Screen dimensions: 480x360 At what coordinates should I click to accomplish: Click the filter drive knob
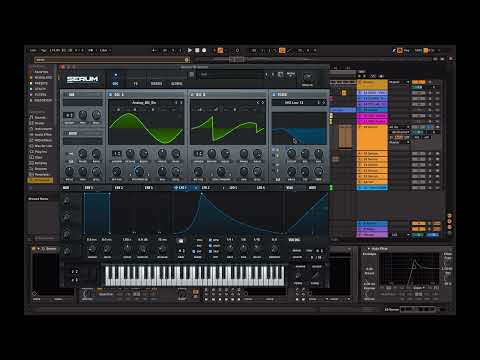(x=291, y=171)
